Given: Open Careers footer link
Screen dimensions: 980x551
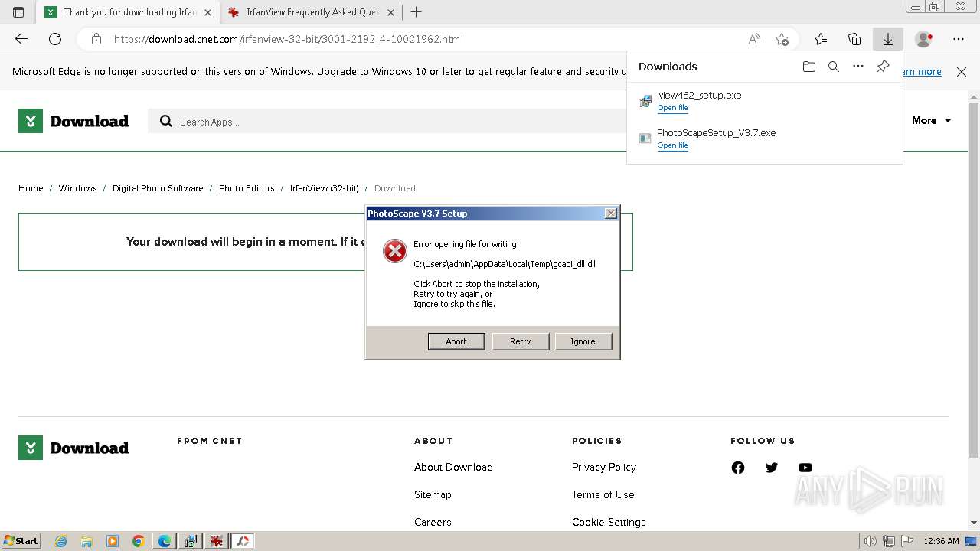Looking at the screenshot, I should coord(433,522).
